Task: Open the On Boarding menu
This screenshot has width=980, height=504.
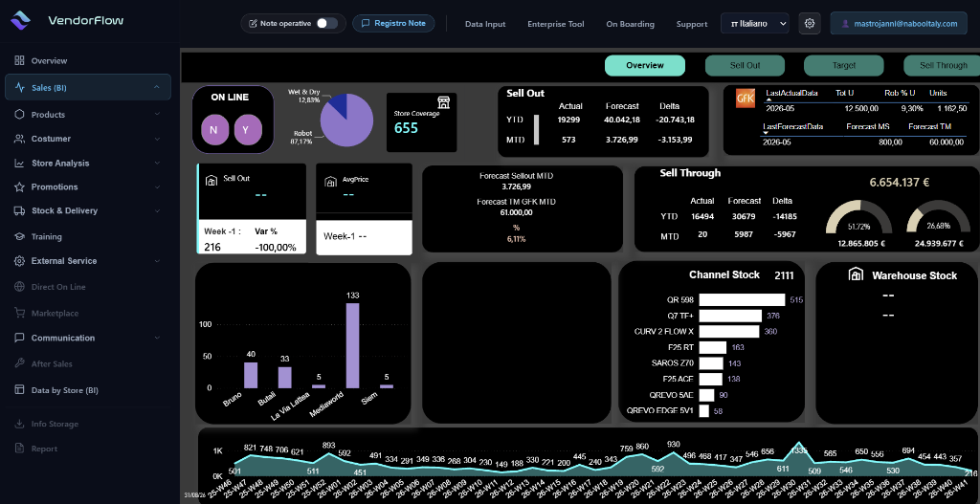Action: tap(630, 24)
